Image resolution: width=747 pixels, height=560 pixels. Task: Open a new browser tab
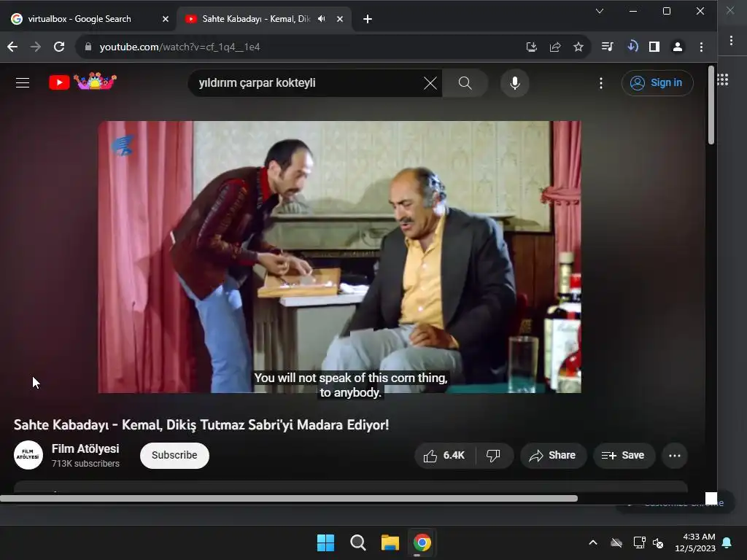click(368, 19)
